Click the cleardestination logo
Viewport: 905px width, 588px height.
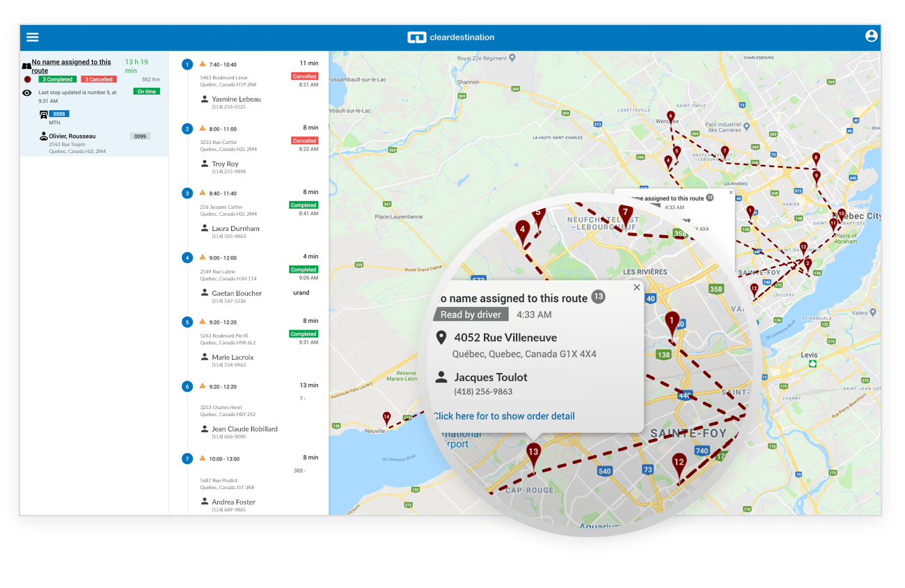click(451, 38)
